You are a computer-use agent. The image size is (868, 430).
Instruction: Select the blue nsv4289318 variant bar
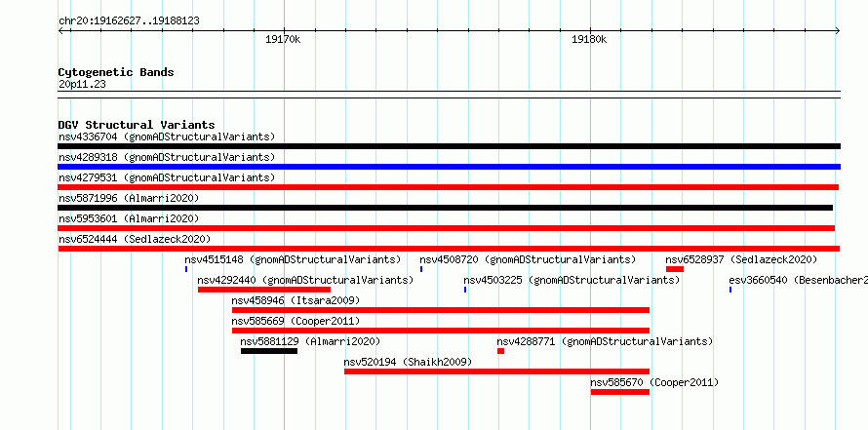pos(449,167)
